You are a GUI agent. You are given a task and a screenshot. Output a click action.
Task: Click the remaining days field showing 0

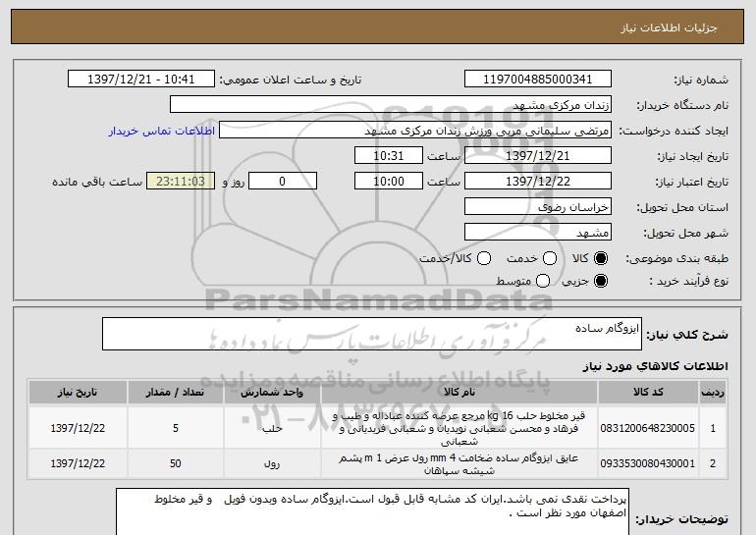pyautogui.click(x=283, y=182)
